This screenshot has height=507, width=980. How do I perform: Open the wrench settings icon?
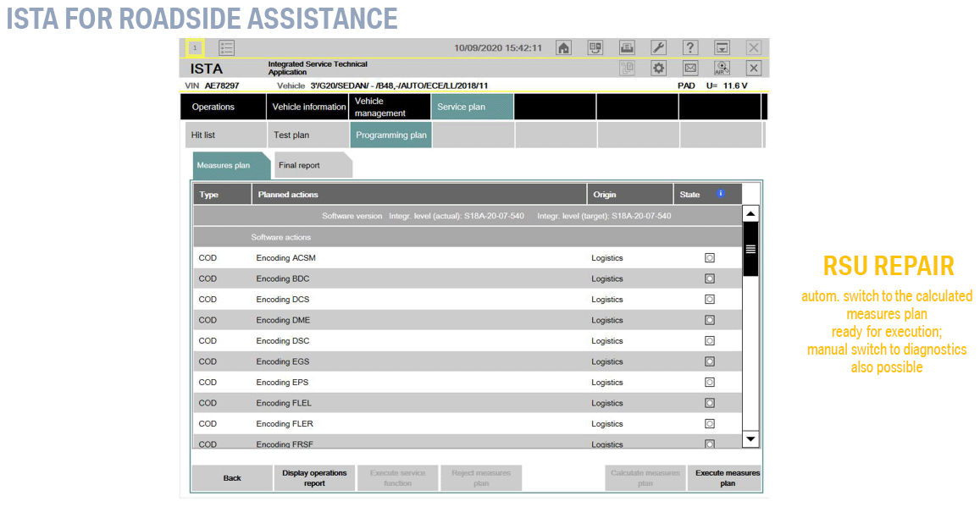click(x=659, y=48)
